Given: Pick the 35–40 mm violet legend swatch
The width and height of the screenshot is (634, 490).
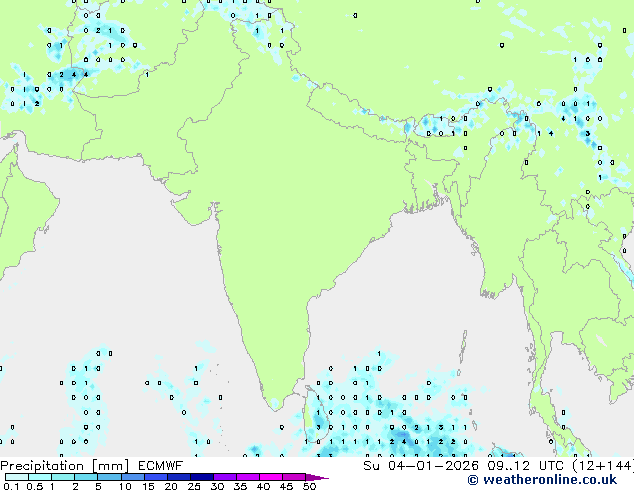Looking at the screenshot, I should (x=248, y=477).
